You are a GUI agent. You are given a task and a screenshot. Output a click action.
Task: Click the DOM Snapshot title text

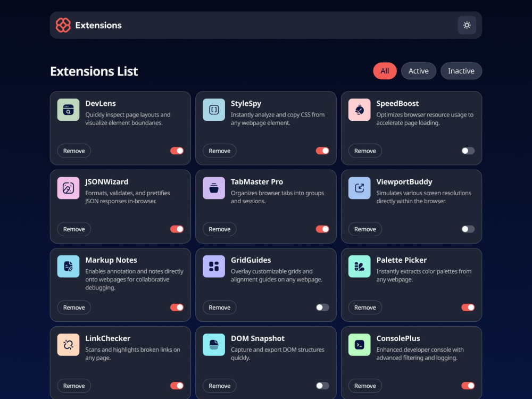click(257, 338)
